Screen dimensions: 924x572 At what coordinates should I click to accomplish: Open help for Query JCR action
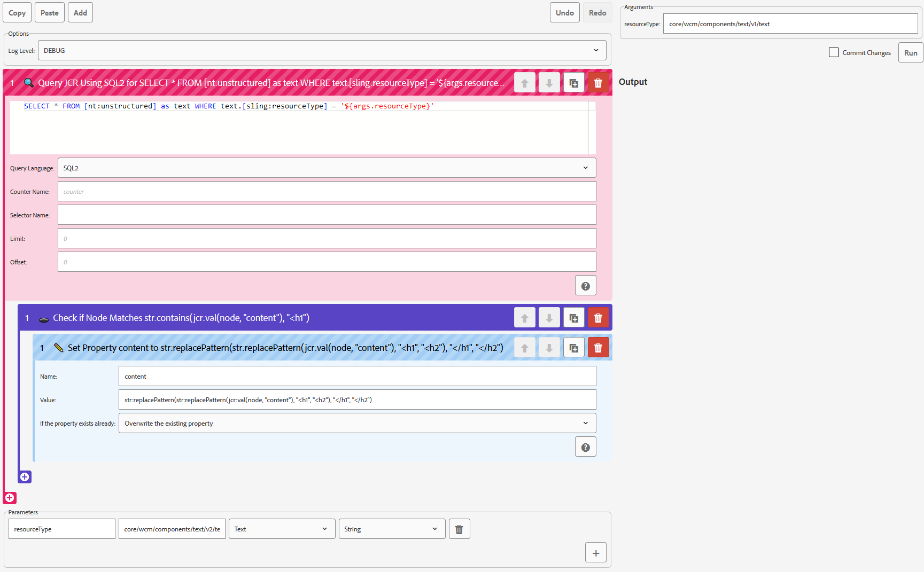pyautogui.click(x=585, y=286)
